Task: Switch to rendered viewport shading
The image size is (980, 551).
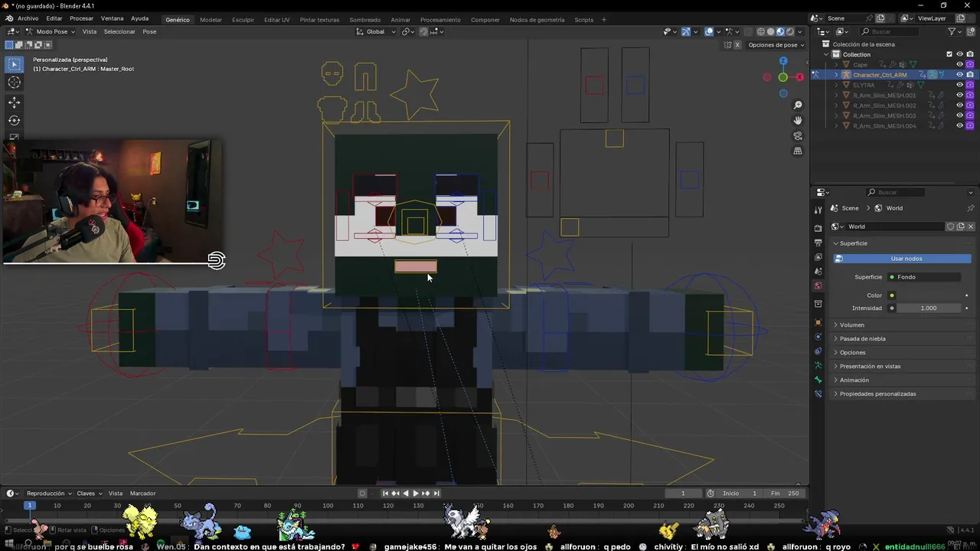Action: 790,31
